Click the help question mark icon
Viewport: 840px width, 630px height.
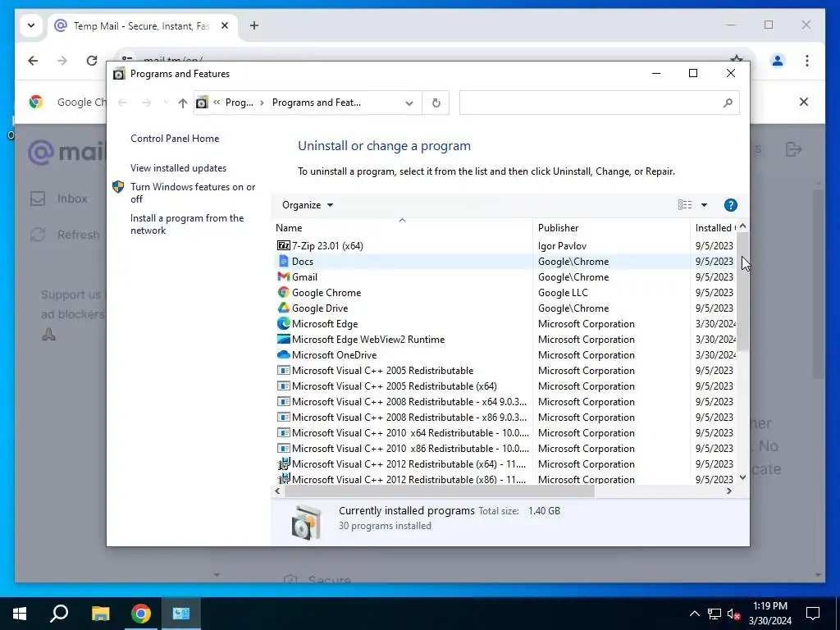click(x=730, y=205)
